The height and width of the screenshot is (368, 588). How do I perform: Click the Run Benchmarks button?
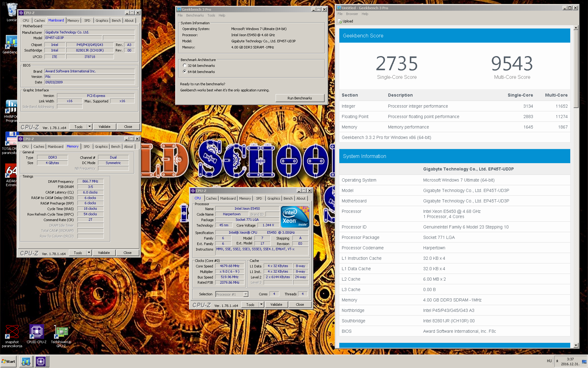[300, 98]
